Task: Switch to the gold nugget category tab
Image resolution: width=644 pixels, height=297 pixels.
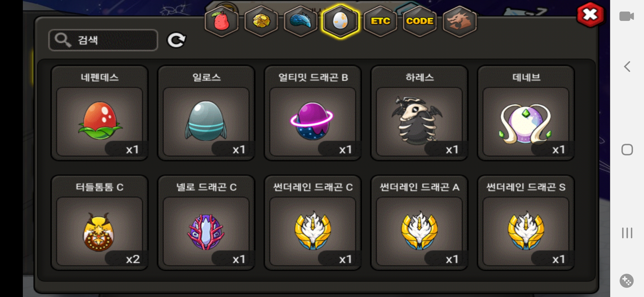Action: 261,21
